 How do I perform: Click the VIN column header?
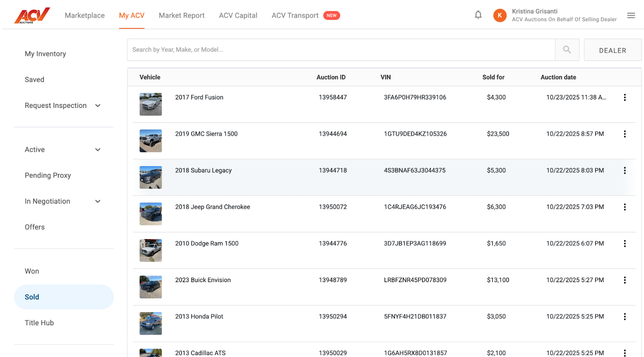click(386, 77)
